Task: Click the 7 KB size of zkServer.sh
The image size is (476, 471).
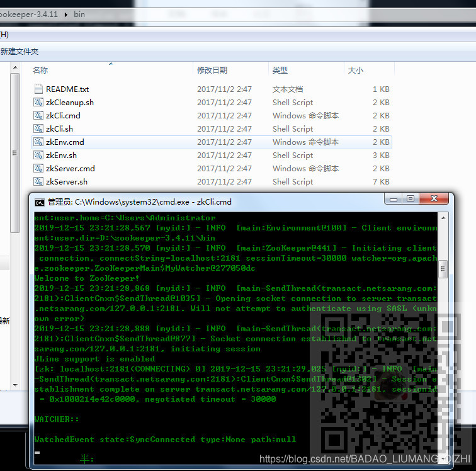Action: [x=381, y=182]
